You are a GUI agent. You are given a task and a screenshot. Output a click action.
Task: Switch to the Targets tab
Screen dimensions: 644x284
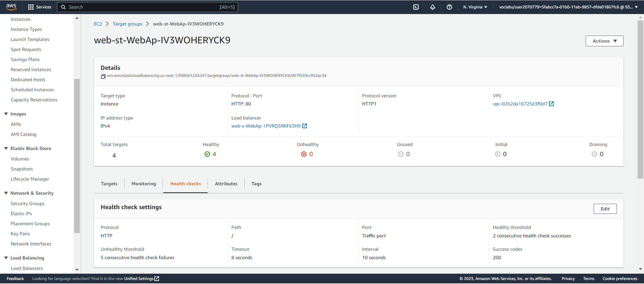pos(109,184)
